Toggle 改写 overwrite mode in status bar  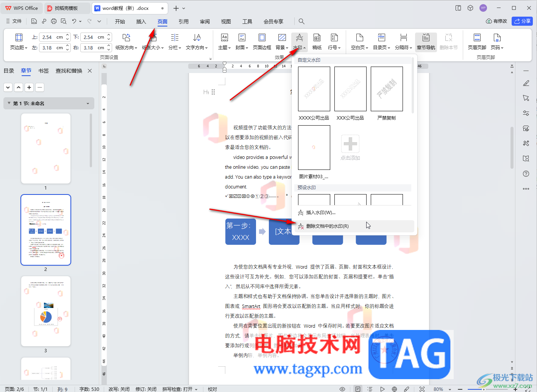point(119,389)
